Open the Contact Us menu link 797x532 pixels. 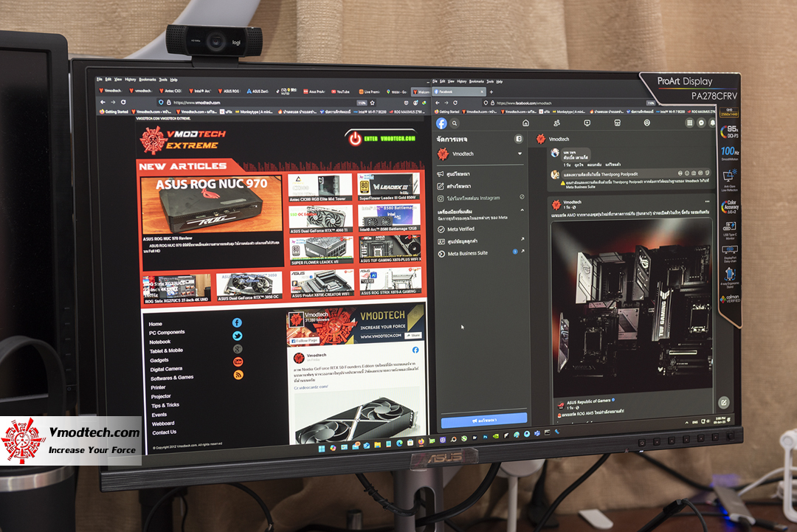coord(164,432)
